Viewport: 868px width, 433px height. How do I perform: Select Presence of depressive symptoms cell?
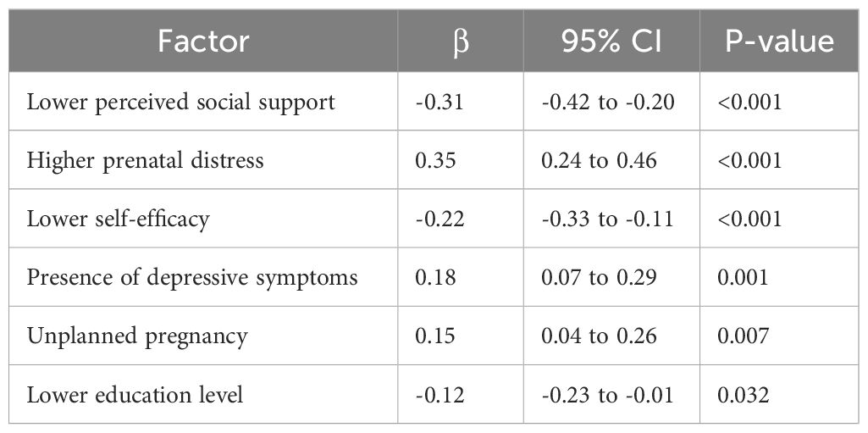192,277
